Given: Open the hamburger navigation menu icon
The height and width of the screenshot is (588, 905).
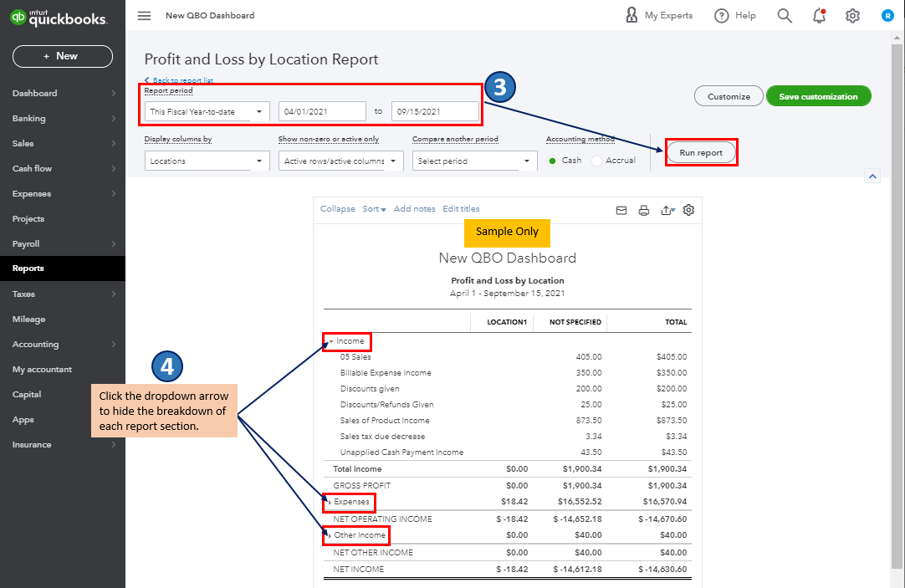Looking at the screenshot, I should coord(145,16).
